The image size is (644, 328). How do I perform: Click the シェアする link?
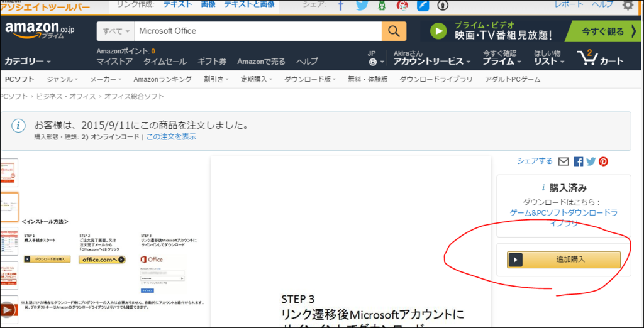tap(535, 161)
